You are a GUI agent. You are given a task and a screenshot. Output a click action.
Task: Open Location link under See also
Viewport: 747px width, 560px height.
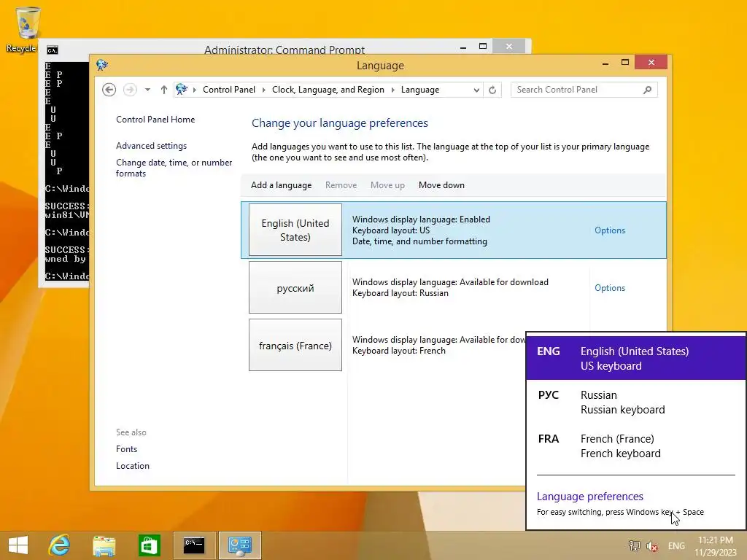click(x=133, y=466)
